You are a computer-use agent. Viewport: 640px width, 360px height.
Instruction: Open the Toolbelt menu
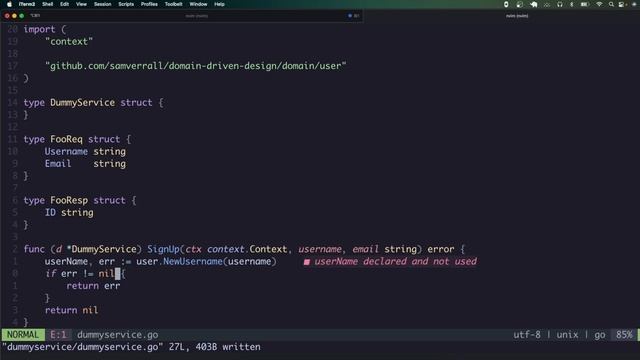173,4
